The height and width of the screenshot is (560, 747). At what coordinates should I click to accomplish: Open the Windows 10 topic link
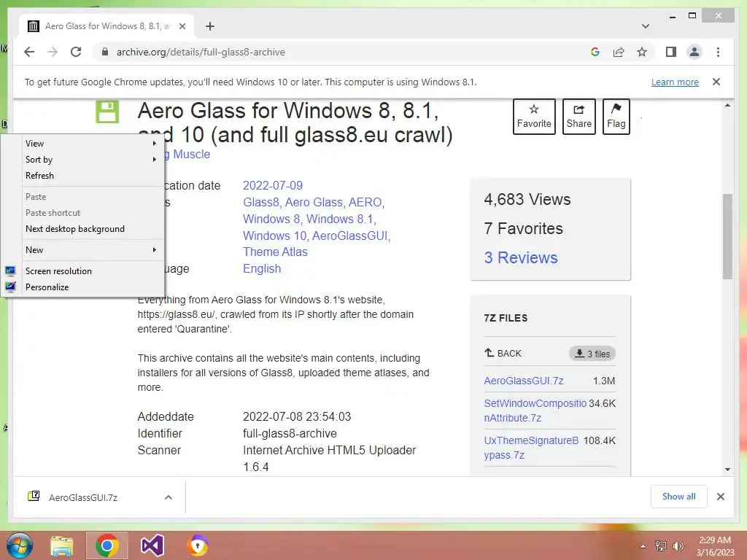pos(274,236)
